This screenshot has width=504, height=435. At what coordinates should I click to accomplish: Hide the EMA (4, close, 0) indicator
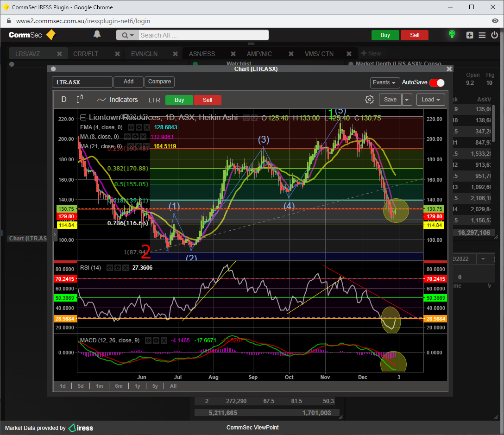click(x=131, y=127)
